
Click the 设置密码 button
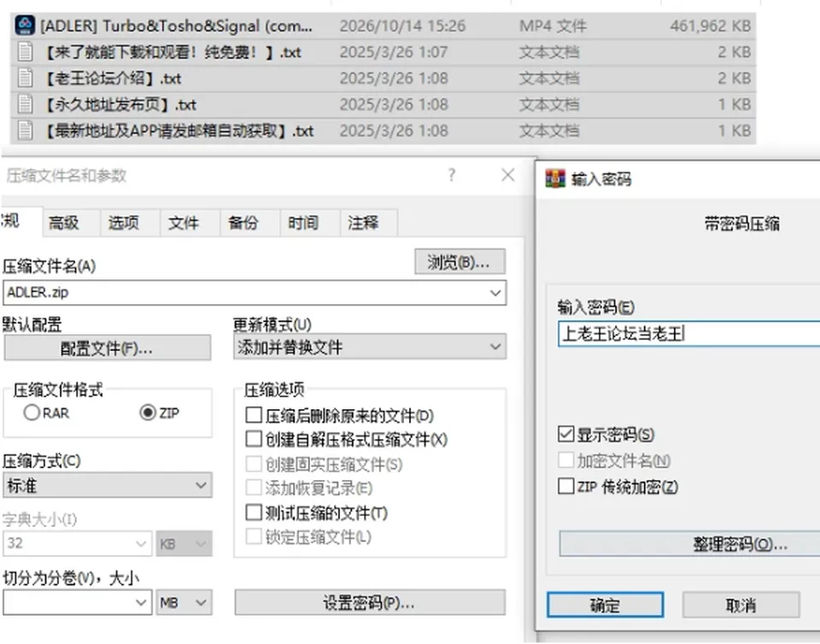370,603
